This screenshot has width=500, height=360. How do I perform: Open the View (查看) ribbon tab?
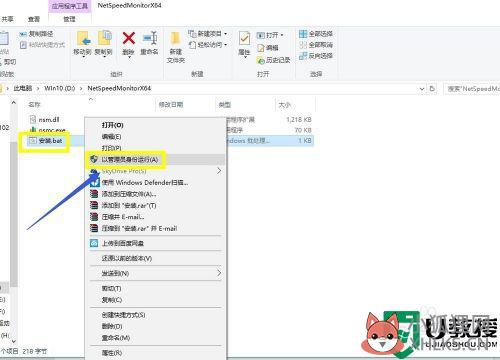(x=34, y=19)
